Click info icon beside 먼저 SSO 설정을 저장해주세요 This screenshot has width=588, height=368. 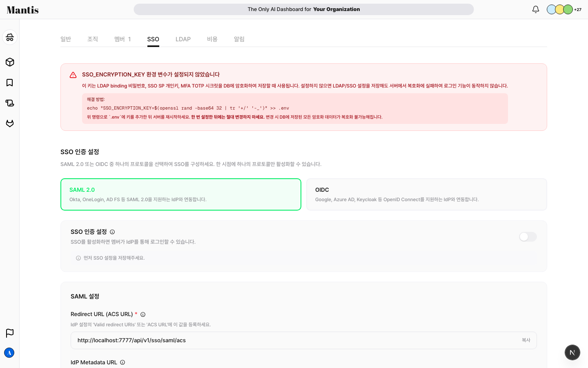[78, 258]
